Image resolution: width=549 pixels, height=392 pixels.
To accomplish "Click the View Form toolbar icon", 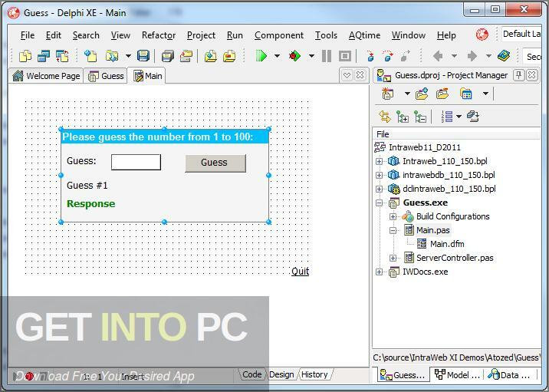I will [44, 56].
